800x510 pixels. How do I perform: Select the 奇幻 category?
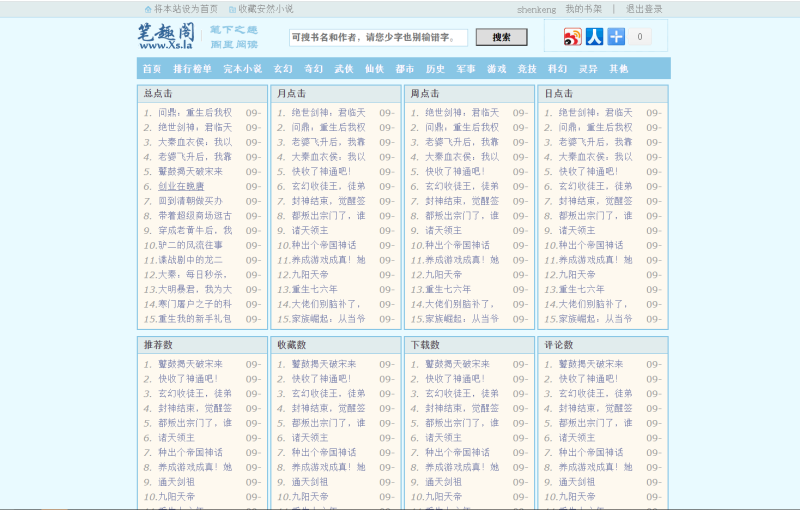pos(313,69)
